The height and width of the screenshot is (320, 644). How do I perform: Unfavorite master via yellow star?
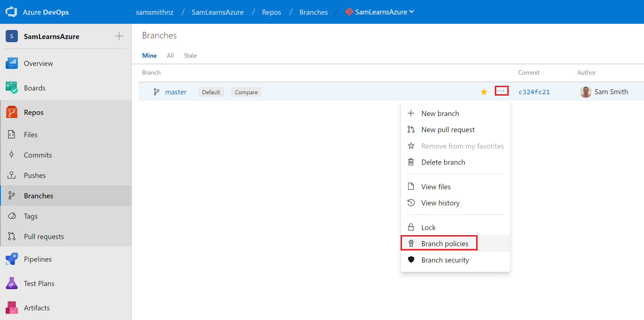pos(484,92)
